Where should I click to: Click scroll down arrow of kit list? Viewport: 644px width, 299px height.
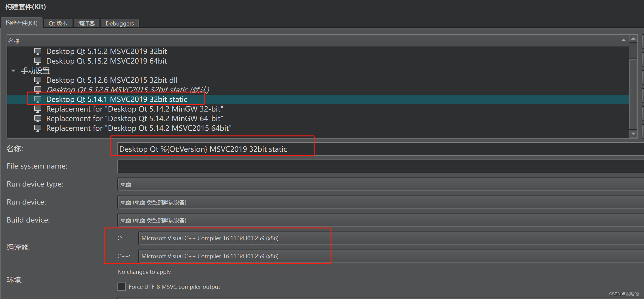coord(633,134)
